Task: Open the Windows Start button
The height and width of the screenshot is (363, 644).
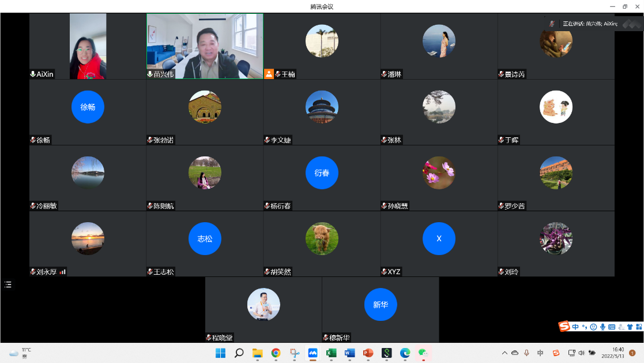Action: 220,353
